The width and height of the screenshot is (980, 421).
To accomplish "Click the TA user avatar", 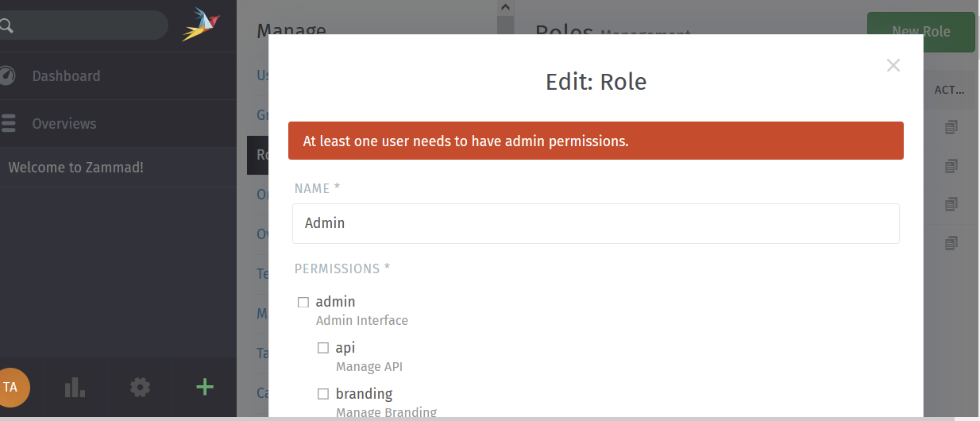I will coord(13,387).
